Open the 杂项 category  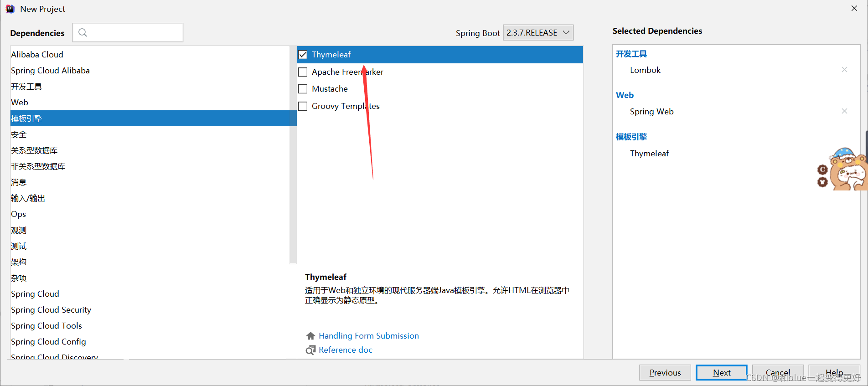150,278
